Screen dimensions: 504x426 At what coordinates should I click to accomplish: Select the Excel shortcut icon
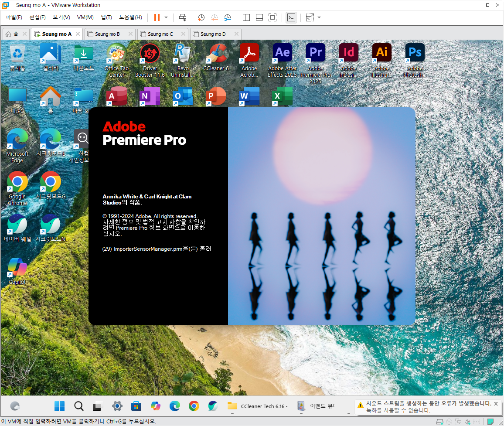(x=282, y=96)
